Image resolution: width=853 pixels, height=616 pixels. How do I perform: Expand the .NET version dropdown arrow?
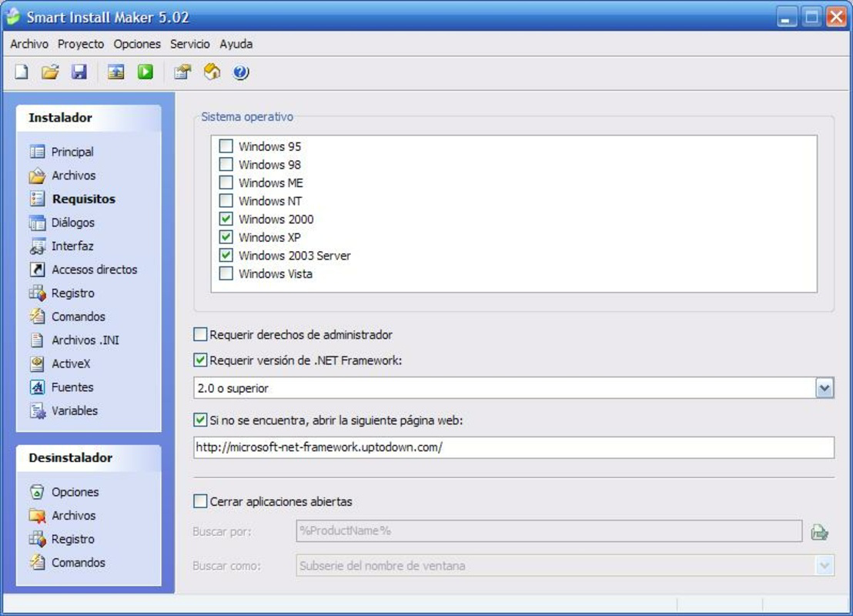[825, 388]
